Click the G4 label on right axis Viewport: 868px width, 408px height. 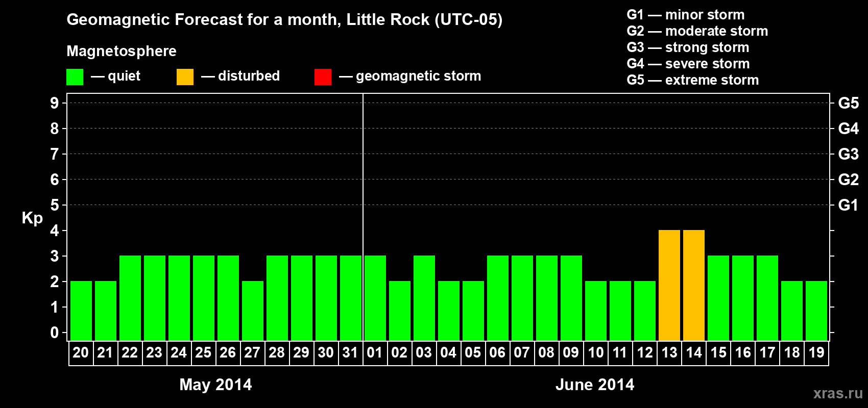849,129
